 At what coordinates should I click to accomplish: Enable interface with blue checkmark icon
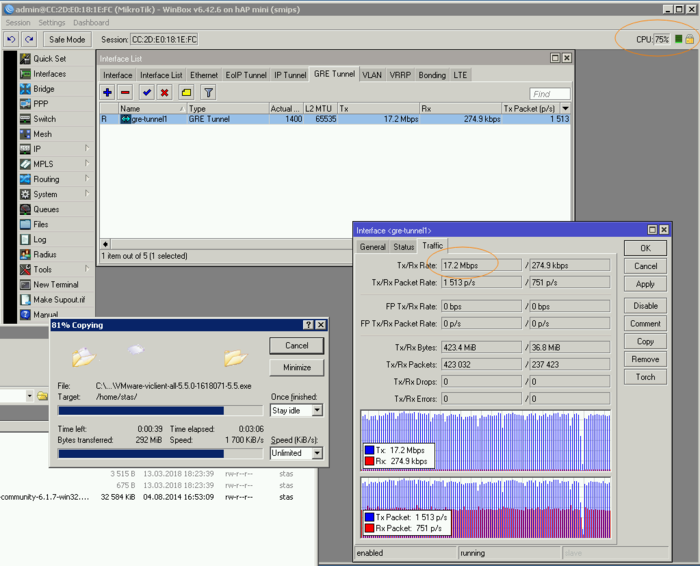pos(146,92)
